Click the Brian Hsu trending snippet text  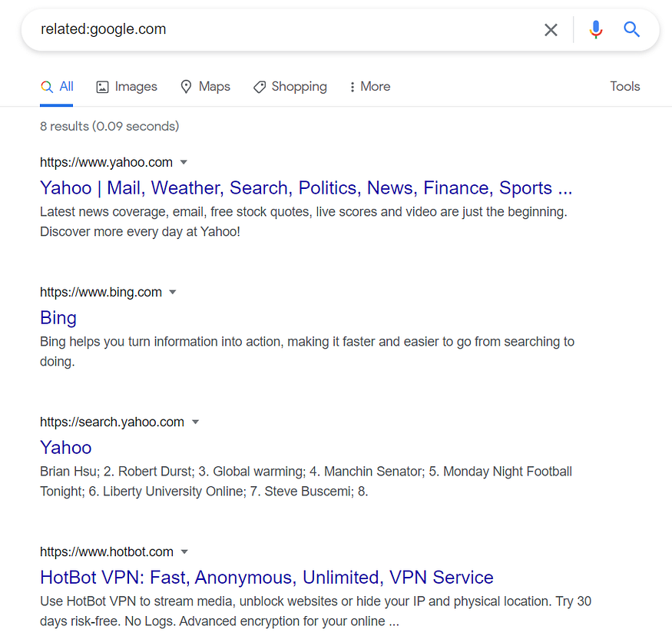(x=306, y=482)
